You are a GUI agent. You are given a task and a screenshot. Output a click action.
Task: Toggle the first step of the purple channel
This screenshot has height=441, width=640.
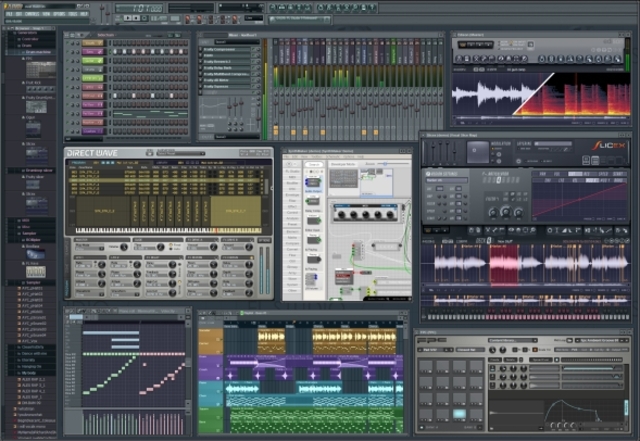point(116,131)
